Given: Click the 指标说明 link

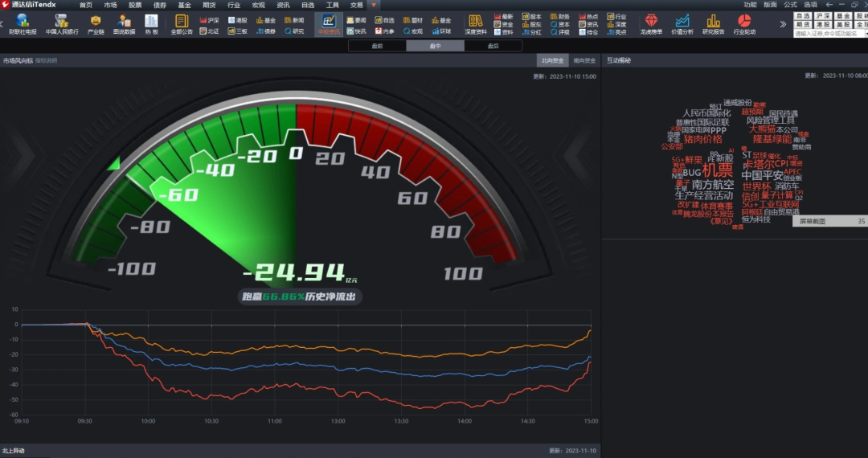Looking at the screenshot, I should (46, 61).
